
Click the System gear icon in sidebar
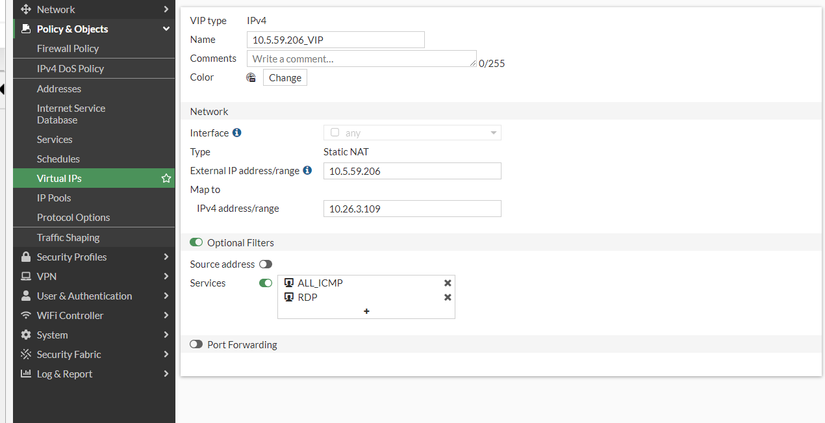point(26,335)
